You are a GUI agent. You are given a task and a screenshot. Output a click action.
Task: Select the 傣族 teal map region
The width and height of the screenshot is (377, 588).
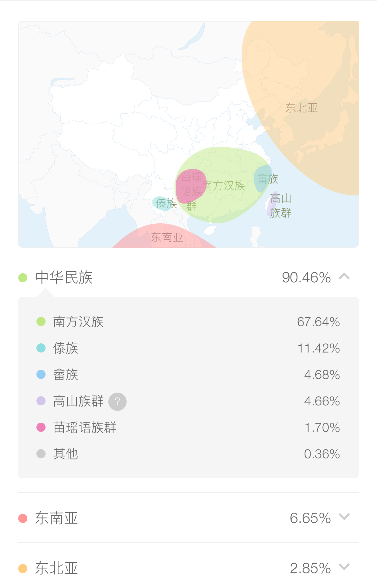[163, 203]
